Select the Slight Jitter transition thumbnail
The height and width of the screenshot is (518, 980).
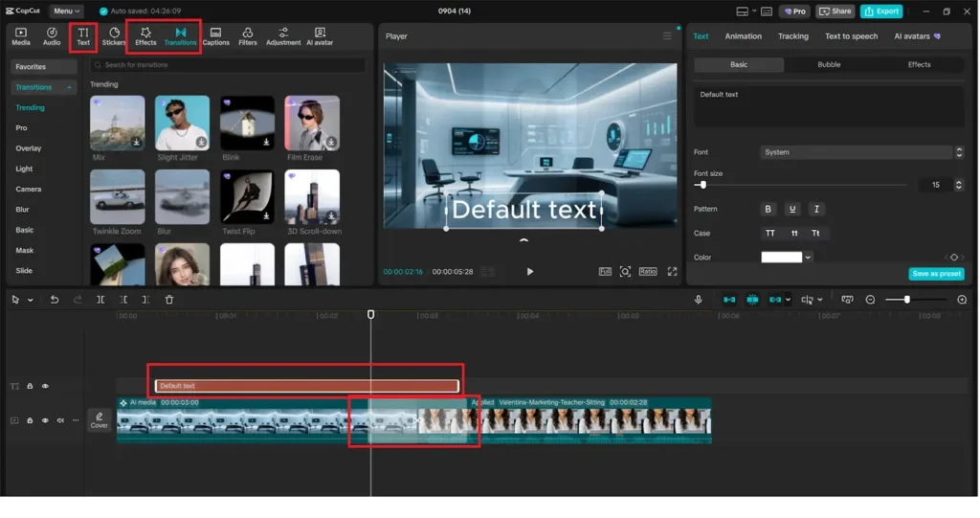[182, 124]
